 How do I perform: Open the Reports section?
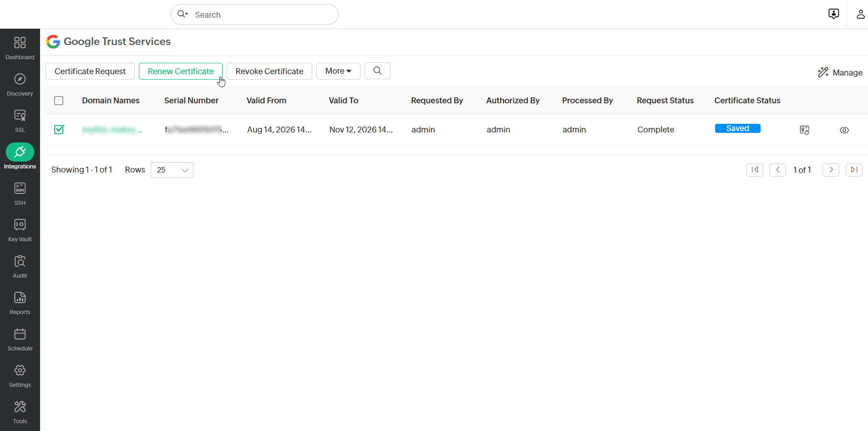pyautogui.click(x=20, y=303)
